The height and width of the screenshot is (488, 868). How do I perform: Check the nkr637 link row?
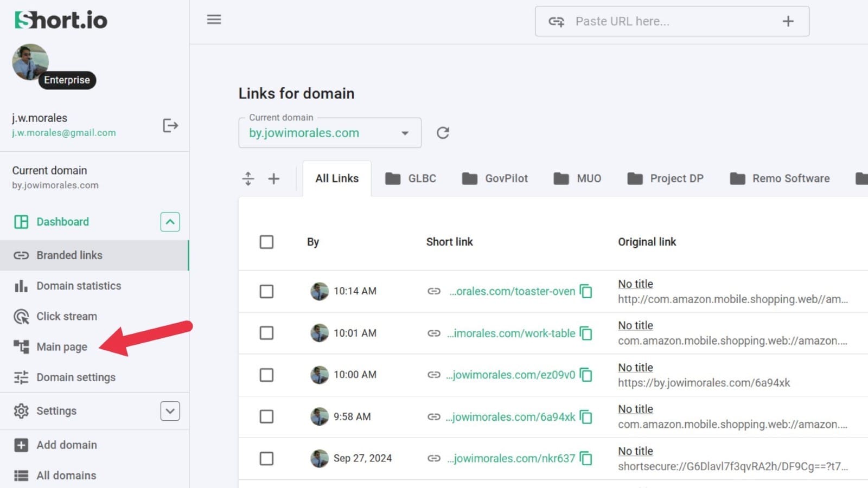tap(266, 458)
